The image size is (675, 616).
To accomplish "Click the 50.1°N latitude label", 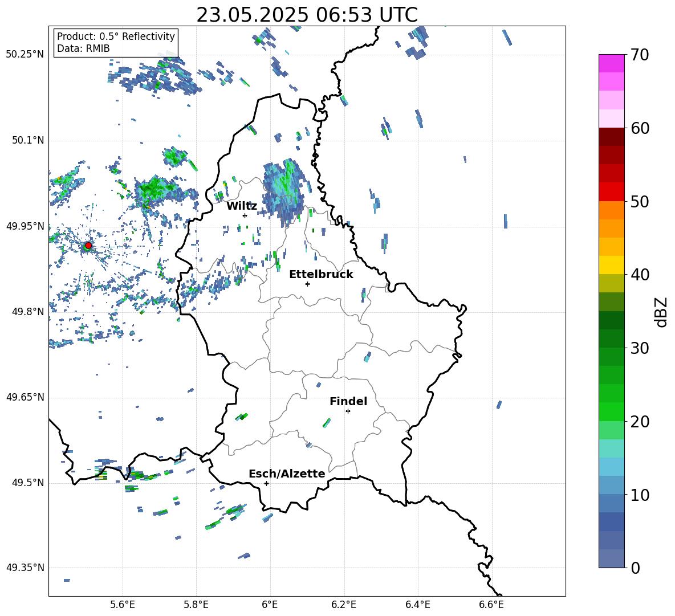I will (x=27, y=141).
